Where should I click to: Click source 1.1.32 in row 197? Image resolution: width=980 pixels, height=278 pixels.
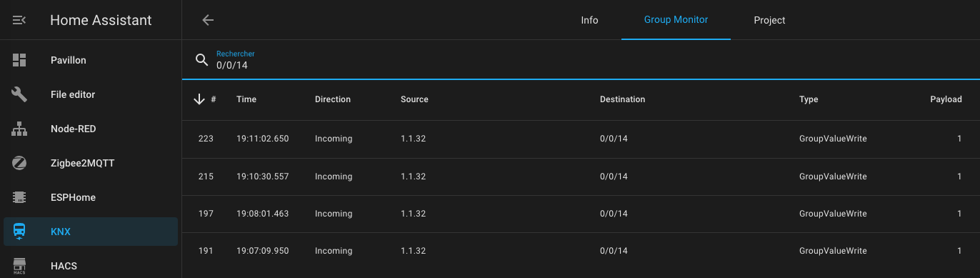click(413, 213)
